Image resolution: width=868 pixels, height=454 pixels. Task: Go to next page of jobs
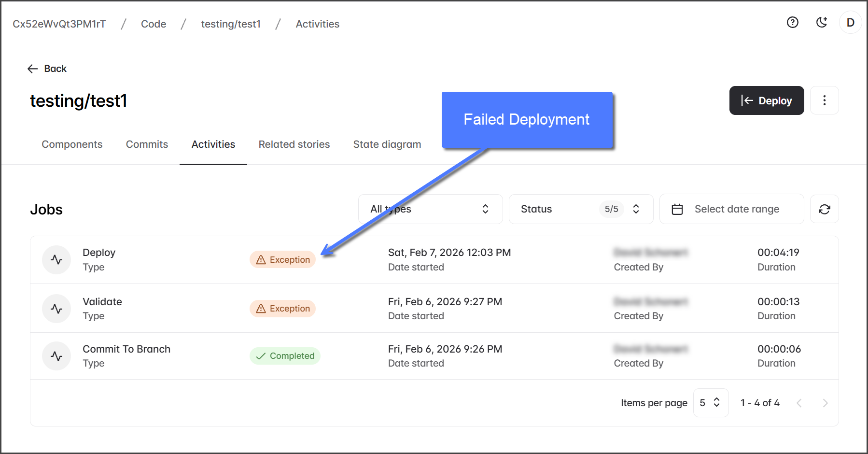click(x=825, y=403)
